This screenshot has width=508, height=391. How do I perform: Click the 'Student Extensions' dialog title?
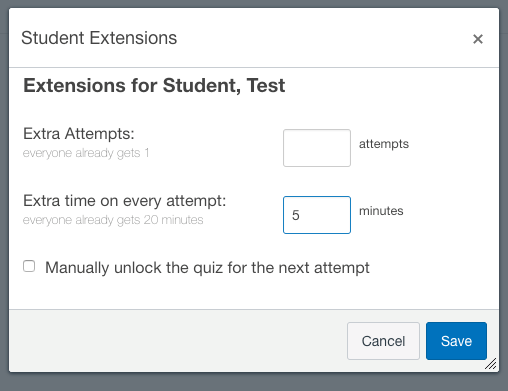tap(99, 38)
